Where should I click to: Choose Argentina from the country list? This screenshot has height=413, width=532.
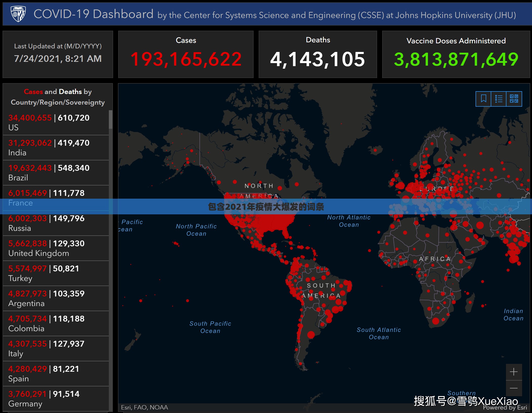(56, 298)
